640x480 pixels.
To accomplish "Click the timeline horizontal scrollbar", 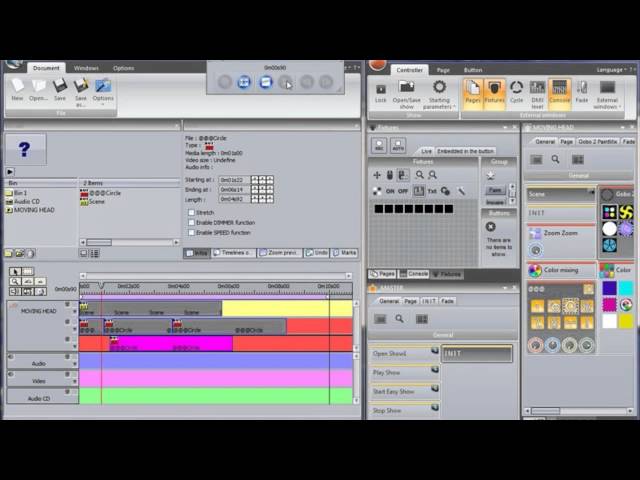I will [x=216, y=276].
